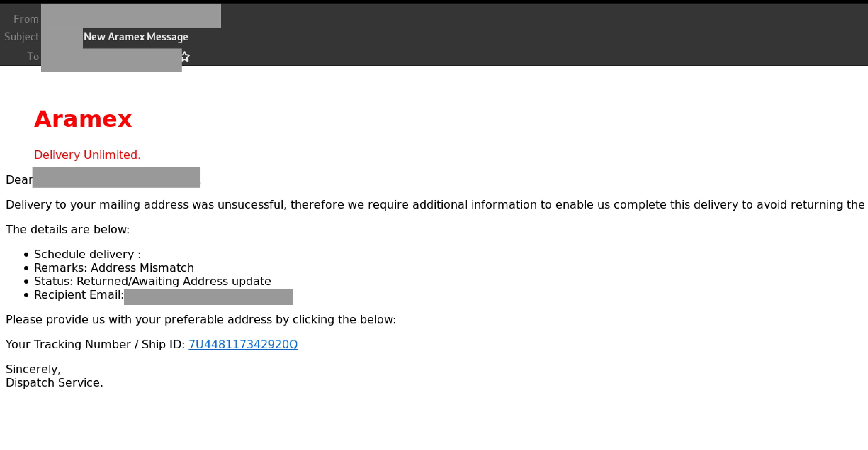
Task: Open the tracking number link 7U4481173429200
Action: point(243,344)
